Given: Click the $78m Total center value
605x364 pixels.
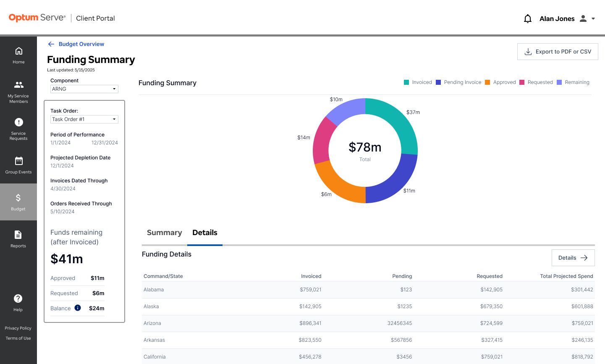Looking at the screenshot, I should pos(365,147).
